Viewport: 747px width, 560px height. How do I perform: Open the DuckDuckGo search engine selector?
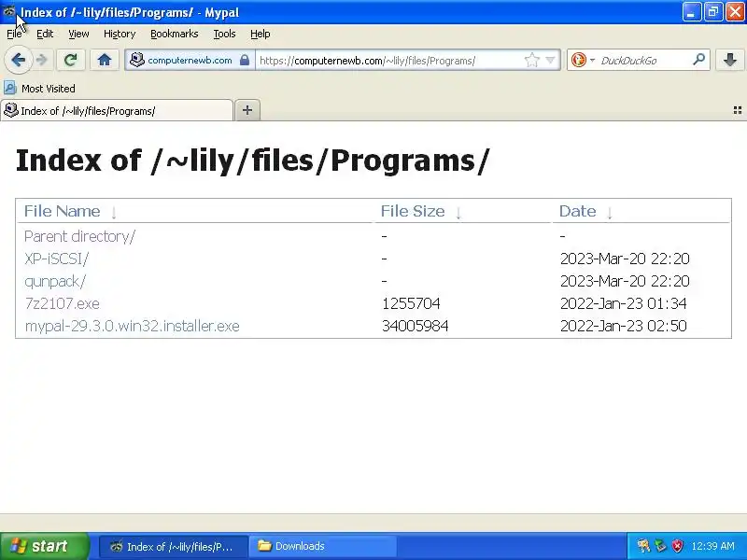point(583,60)
